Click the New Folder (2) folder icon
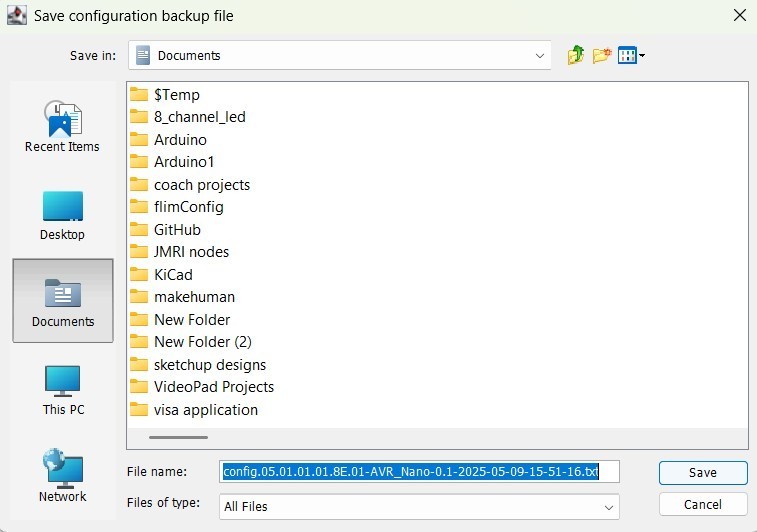Viewport: 757px width, 532px height. point(139,341)
